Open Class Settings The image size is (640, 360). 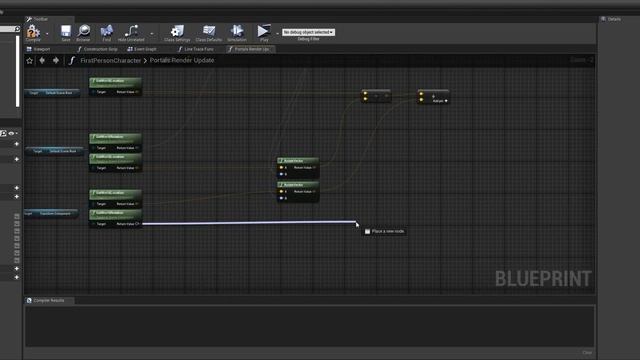[177, 33]
